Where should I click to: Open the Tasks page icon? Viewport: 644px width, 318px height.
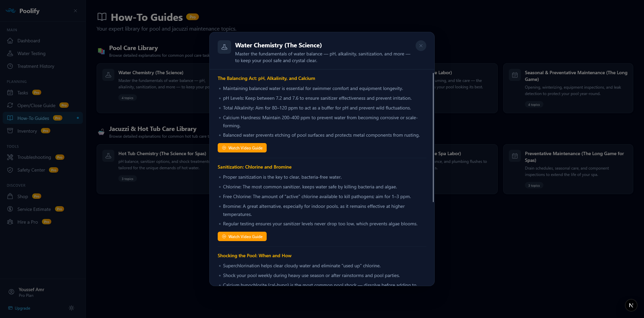(11, 93)
